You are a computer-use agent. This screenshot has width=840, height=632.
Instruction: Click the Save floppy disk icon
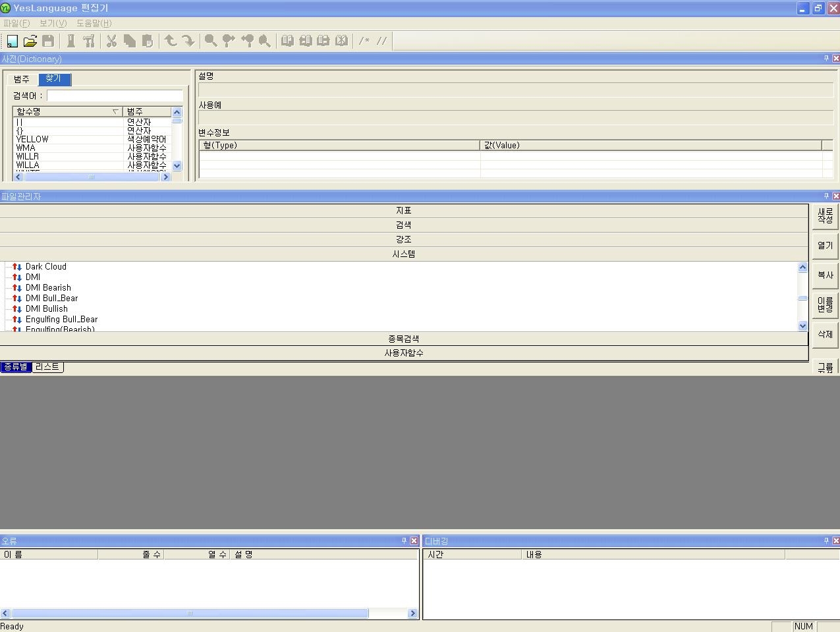click(x=48, y=41)
